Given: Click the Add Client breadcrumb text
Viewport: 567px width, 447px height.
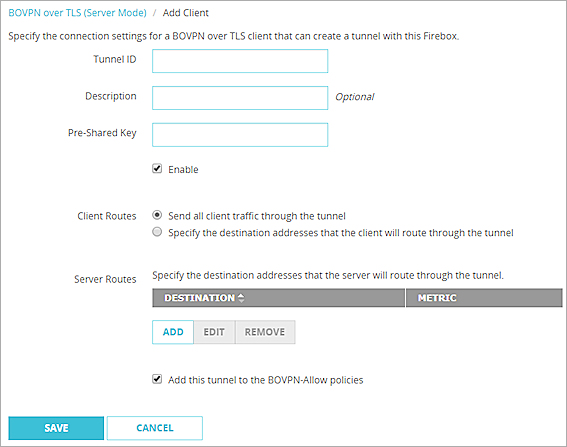Looking at the screenshot, I should click(x=186, y=13).
